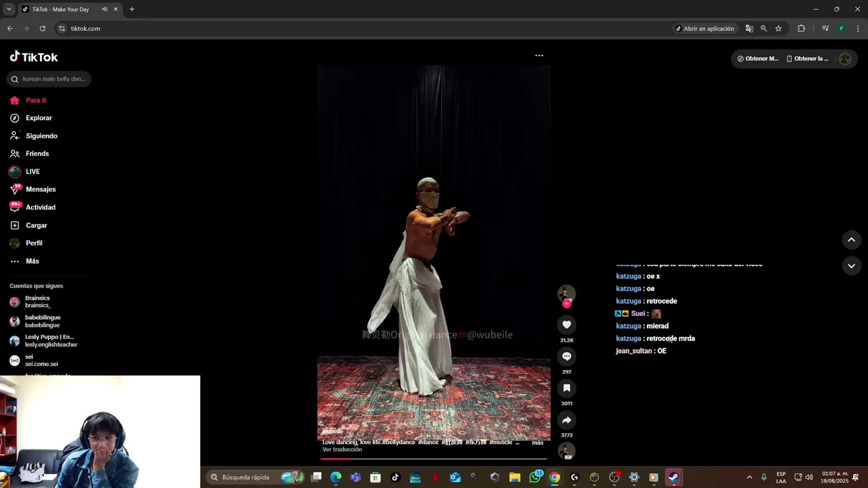The image size is (868, 488).
Task: Click the zoom magnifier icon in address bar
Action: (x=764, y=28)
